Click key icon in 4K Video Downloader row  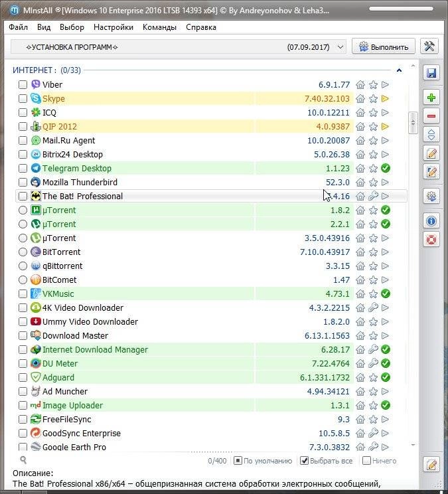click(373, 307)
